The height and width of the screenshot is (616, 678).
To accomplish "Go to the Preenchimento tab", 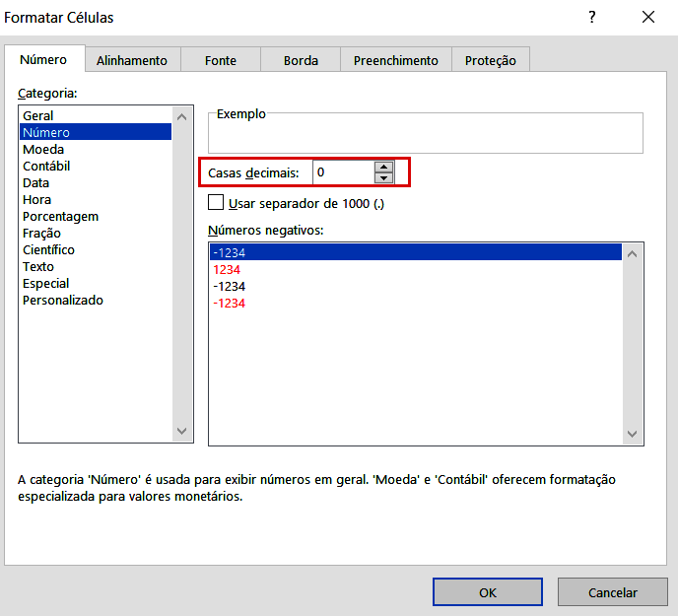I will coord(395,60).
